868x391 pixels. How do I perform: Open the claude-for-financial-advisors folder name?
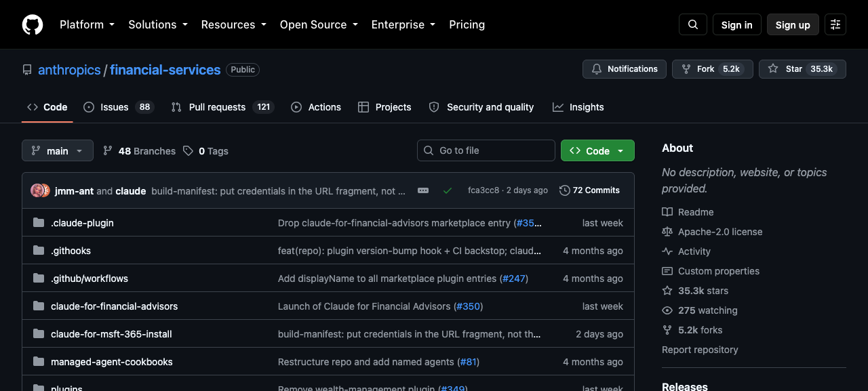(x=114, y=306)
